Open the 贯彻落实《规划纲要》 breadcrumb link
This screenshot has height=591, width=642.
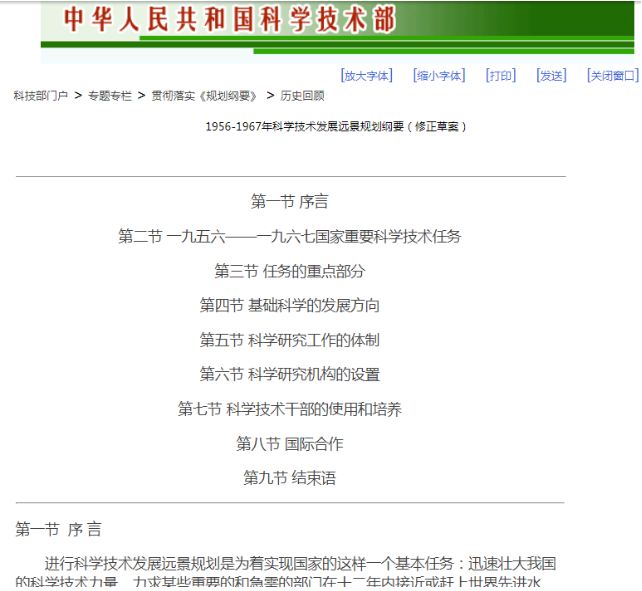coord(204,96)
